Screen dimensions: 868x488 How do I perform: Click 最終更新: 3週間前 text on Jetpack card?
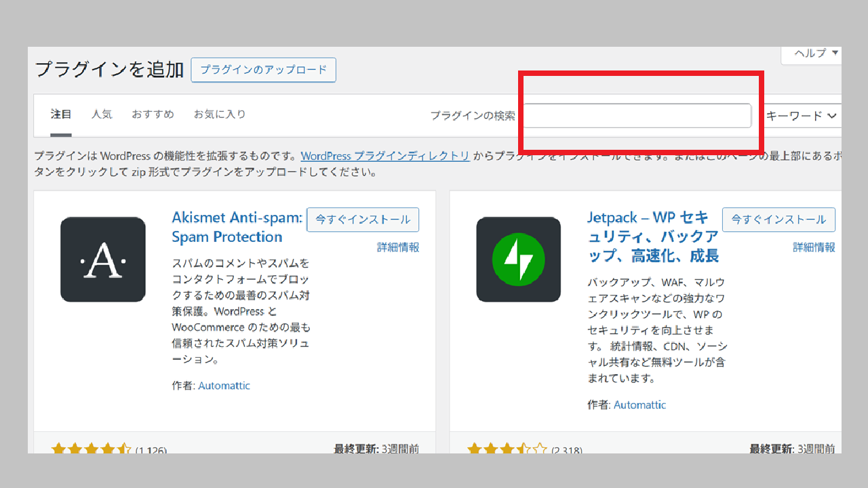click(792, 448)
